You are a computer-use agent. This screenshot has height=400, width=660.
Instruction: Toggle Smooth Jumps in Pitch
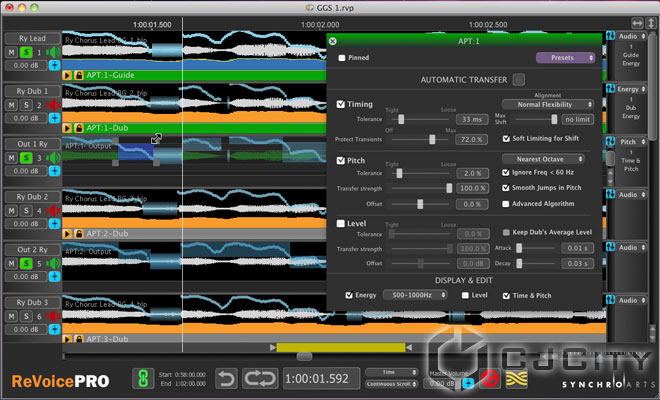click(506, 188)
